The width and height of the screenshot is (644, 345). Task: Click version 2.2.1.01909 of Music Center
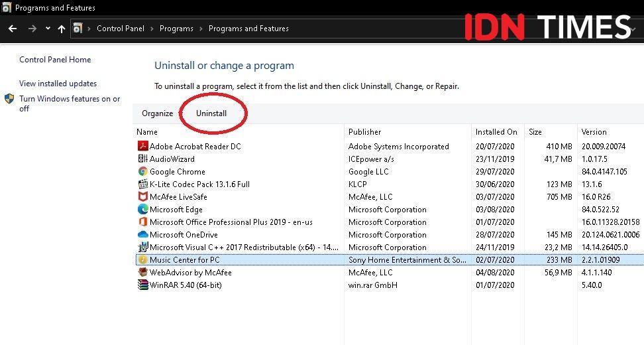tap(601, 260)
